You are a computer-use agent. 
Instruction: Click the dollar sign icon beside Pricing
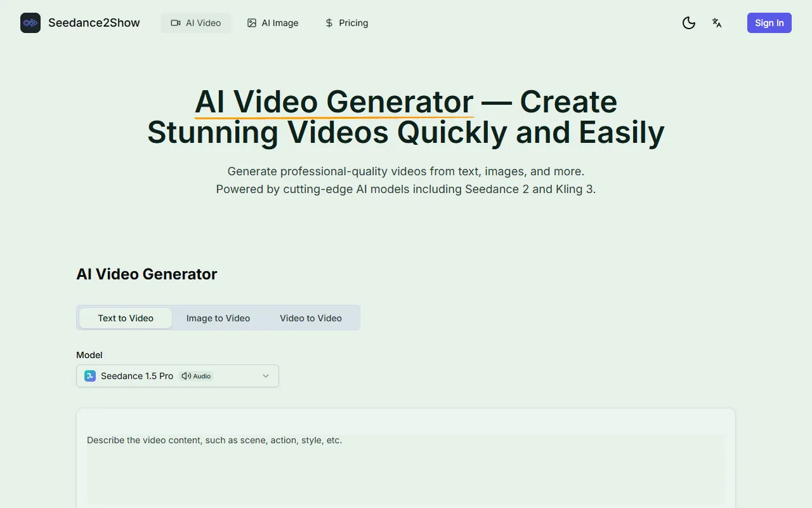329,23
